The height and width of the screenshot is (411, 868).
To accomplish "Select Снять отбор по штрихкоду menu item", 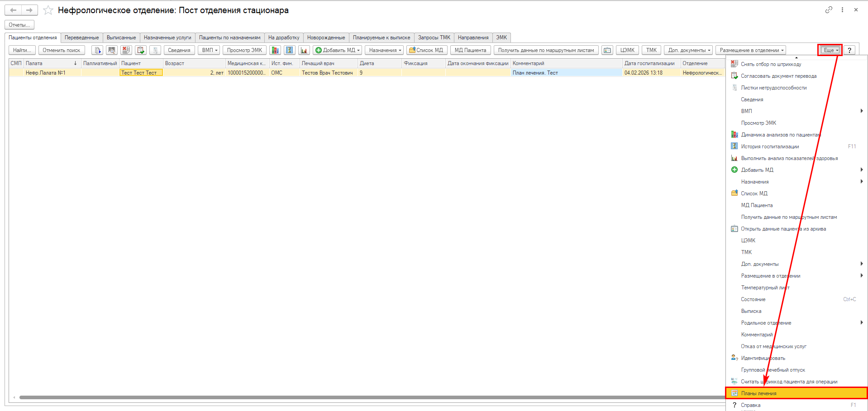I will click(x=796, y=64).
